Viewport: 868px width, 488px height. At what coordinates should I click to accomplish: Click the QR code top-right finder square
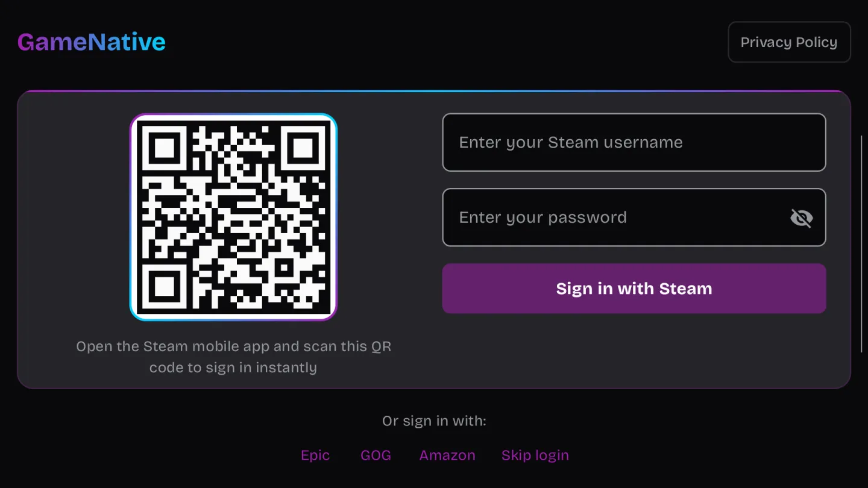[302, 148]
